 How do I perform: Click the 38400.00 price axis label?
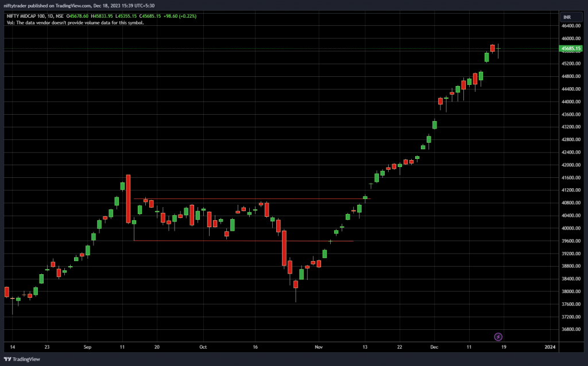[x=571, y=279]
